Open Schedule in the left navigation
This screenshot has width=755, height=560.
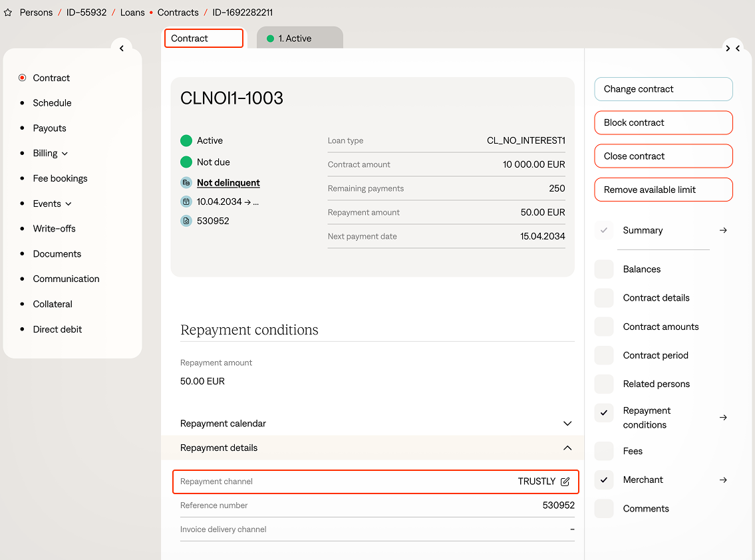pos(52,103)
